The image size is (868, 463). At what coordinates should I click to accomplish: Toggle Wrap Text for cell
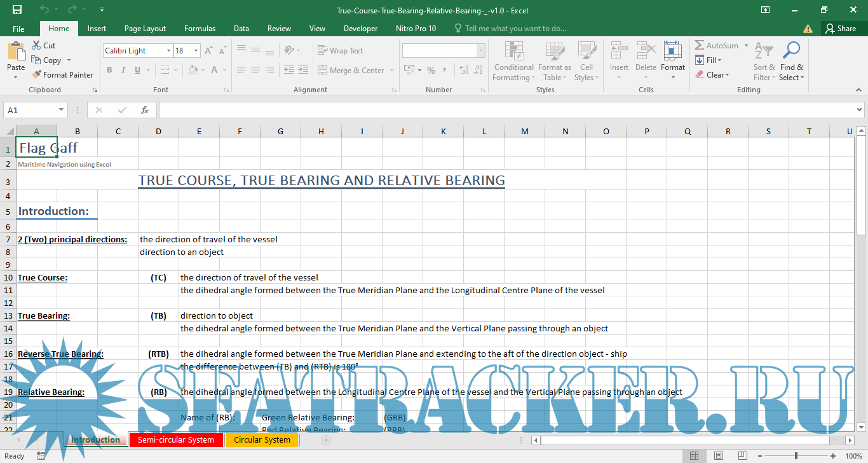(x=340, y=51)
